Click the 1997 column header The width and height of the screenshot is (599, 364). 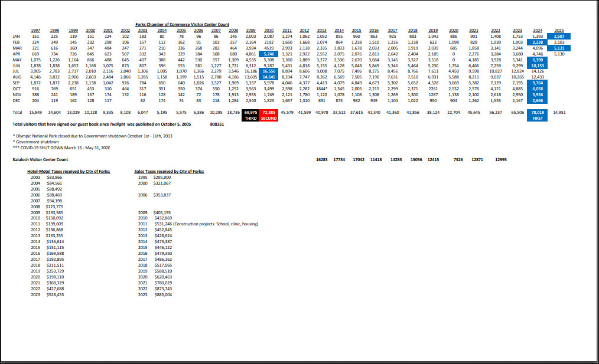pos(35,31)
